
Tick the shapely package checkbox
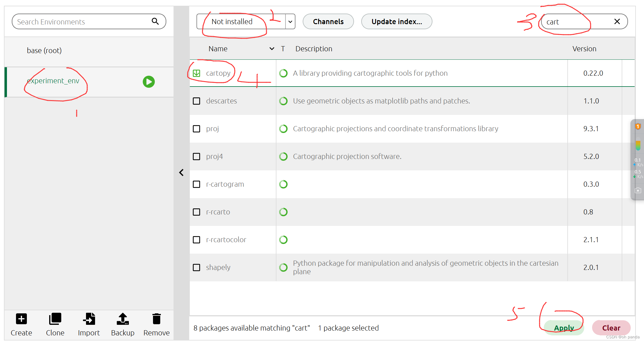(196, 268)
